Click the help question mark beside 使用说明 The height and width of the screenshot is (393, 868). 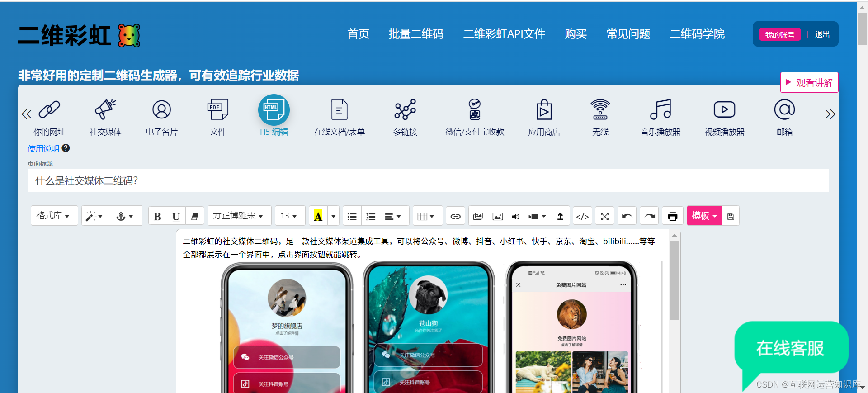pos(66,148)
